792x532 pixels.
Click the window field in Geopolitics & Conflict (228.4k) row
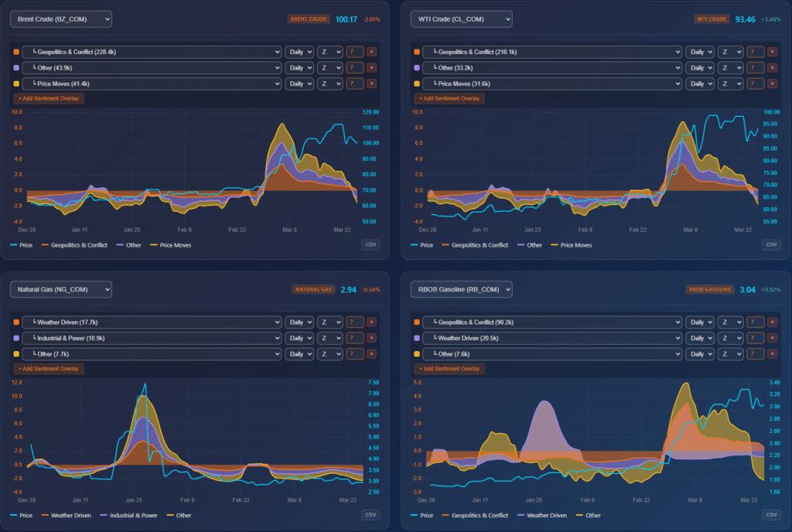(355, 52)
